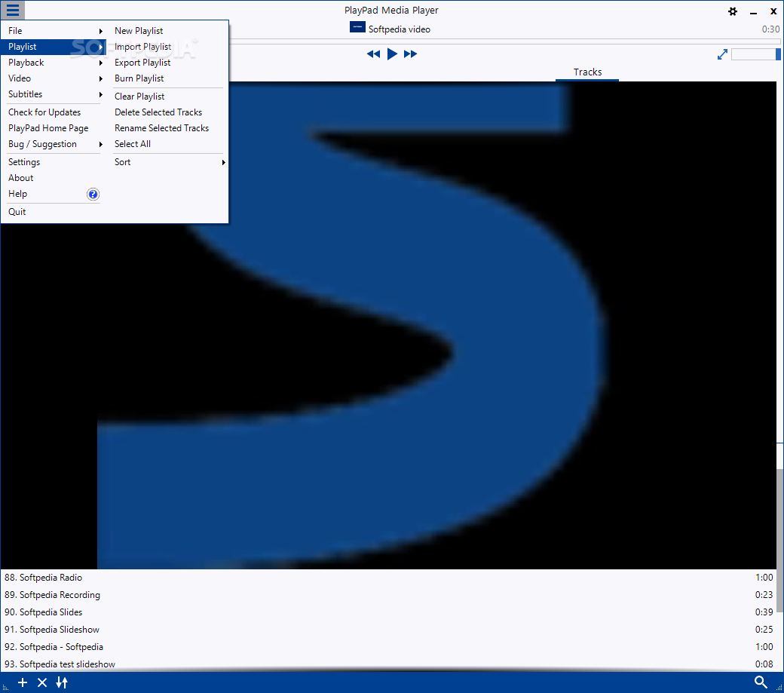Expand the File submenu

click(54, 30)
